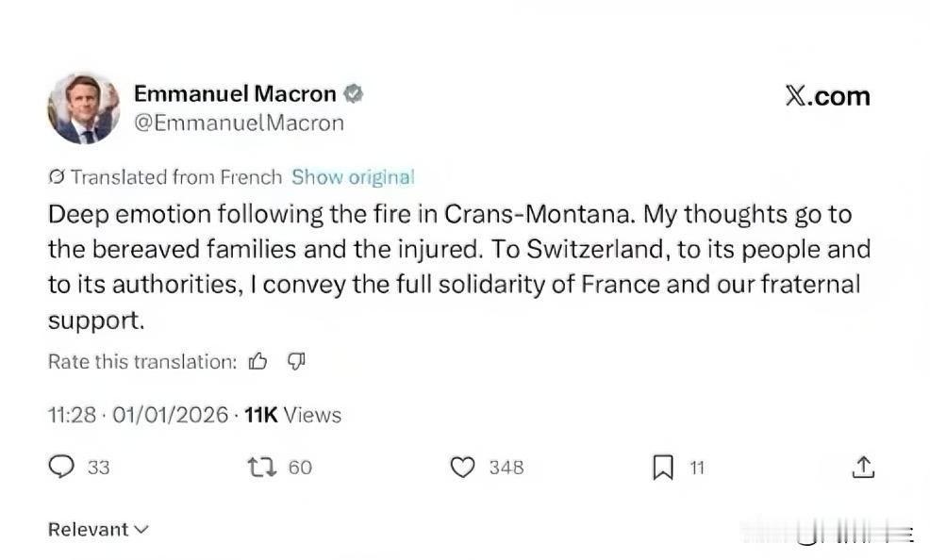Open Emmanuel Macron's profile picture
Viewport: 930px width, 560px height.
83,107
